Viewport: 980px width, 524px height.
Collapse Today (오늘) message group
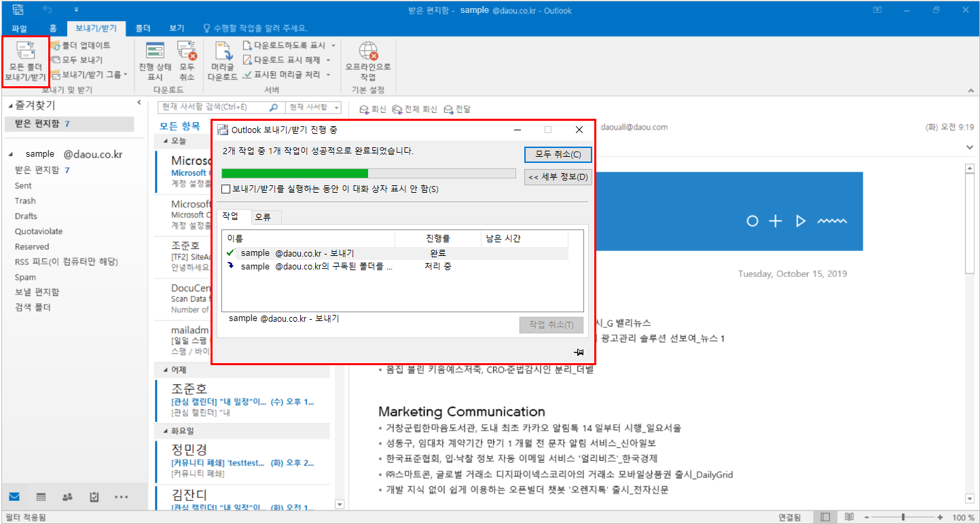(166, 141)
